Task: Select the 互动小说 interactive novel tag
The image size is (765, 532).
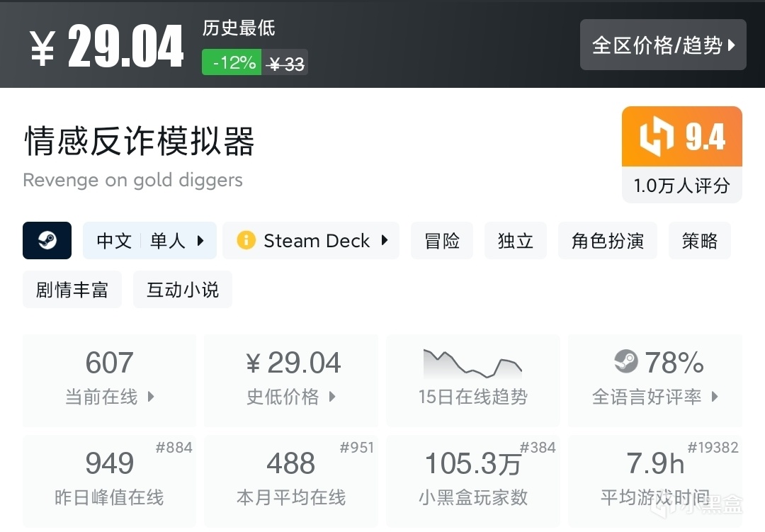Action: point(182,289)
